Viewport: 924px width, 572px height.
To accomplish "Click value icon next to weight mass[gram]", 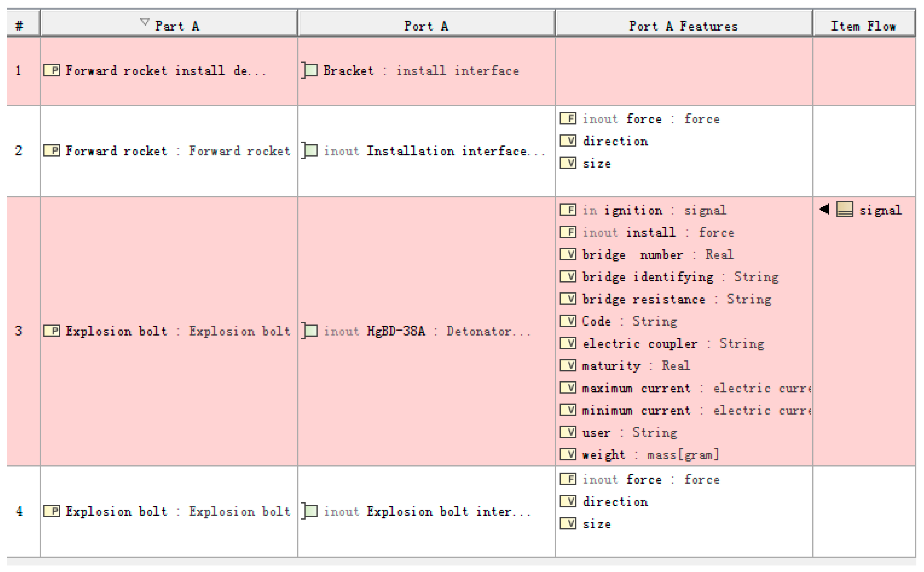I will [x=568, y=454].
